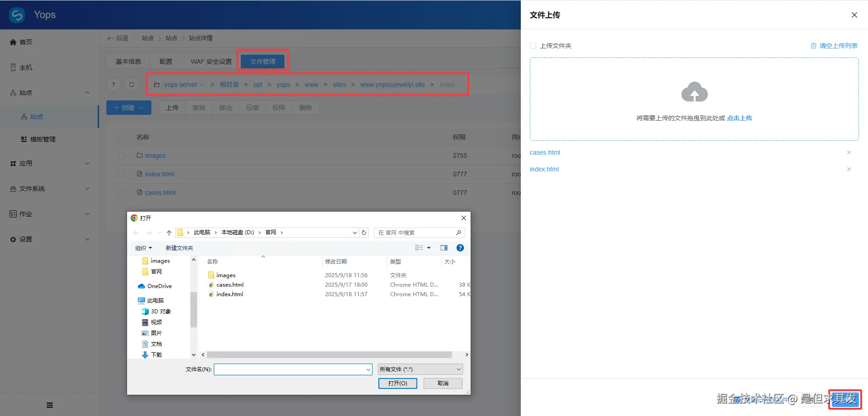Click the 文件名(N) input field

point(293,369)
